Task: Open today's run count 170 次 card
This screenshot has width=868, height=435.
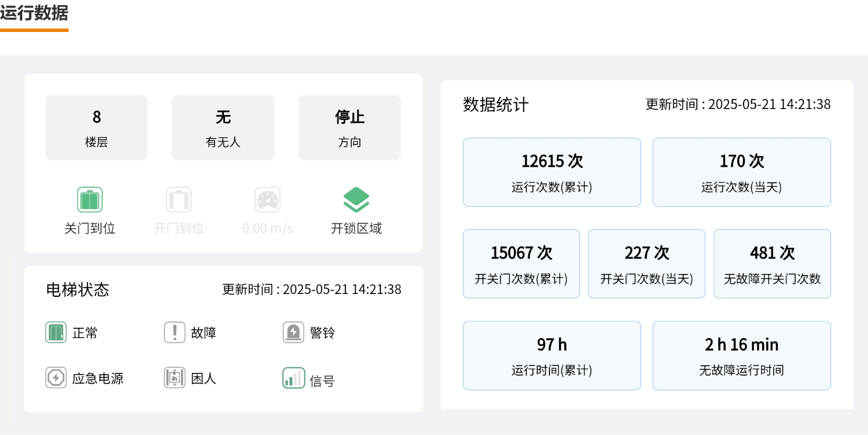Action: point(741,172)
